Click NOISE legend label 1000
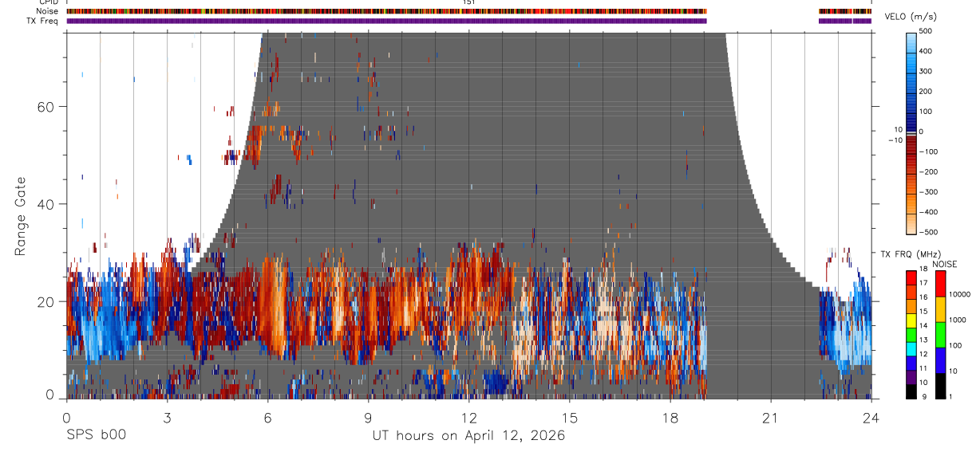The image size is (980, 452). pos(958,320)
